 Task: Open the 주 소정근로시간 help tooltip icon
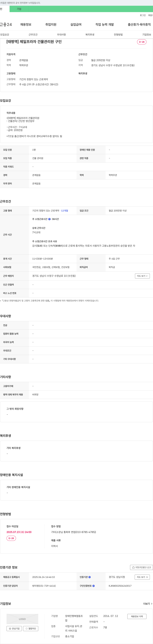49,219
